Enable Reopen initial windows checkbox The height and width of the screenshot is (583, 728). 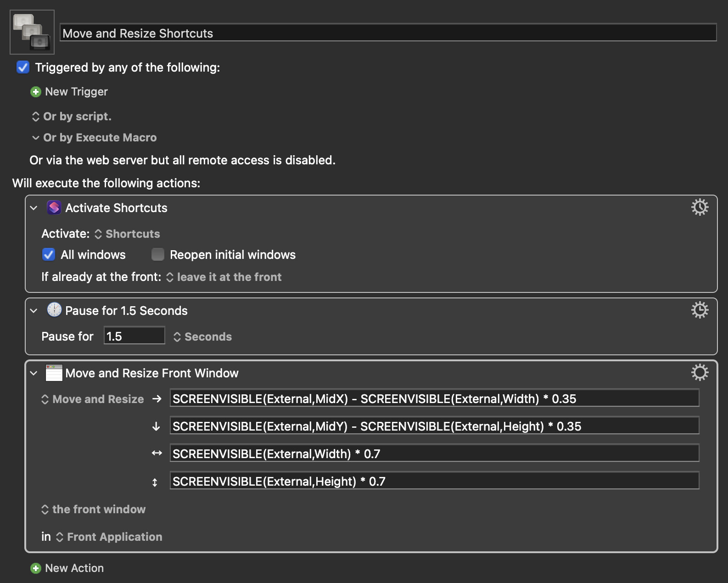tap(158, 255)
